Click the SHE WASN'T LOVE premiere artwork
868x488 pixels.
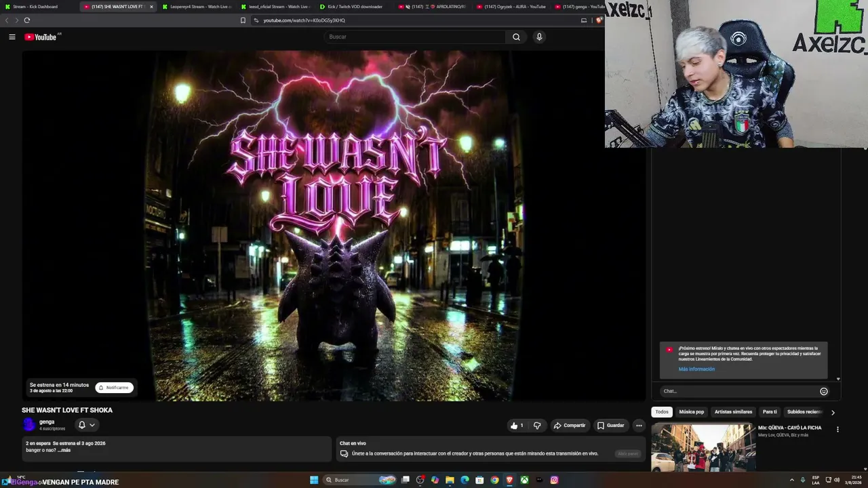[334, 226]
